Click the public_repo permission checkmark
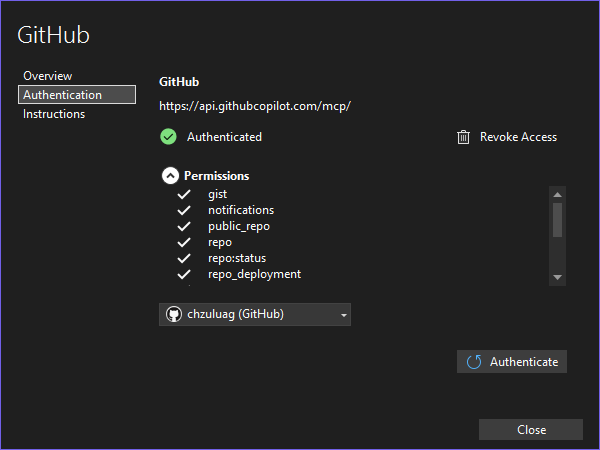This screenshot has height=450, width=600. coord(184,226)
